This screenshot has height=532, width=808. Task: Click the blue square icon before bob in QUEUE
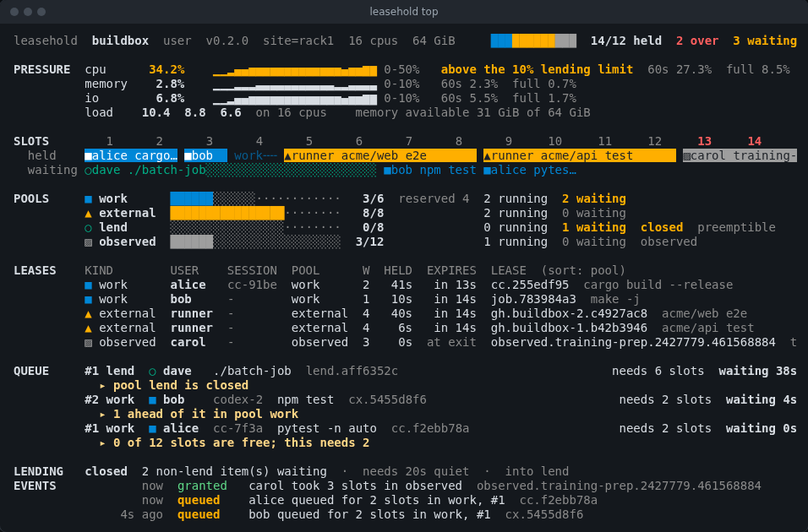pos(152,400)
